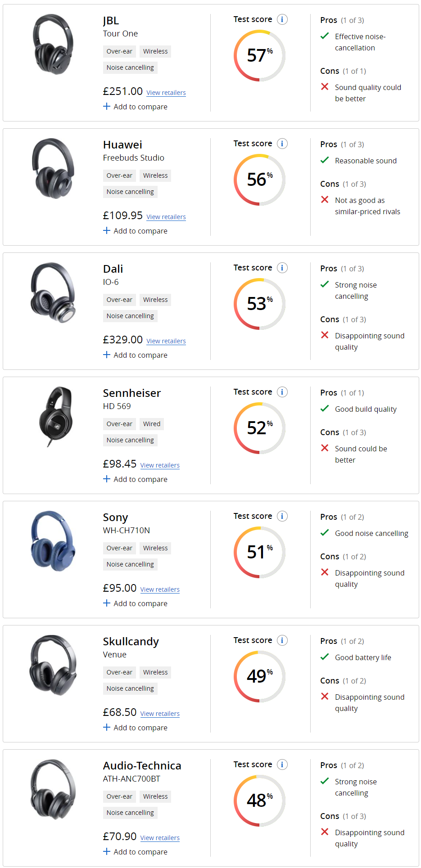
Task: Add Dali IO-6 to compare
Action: click(x=135, y=355)
